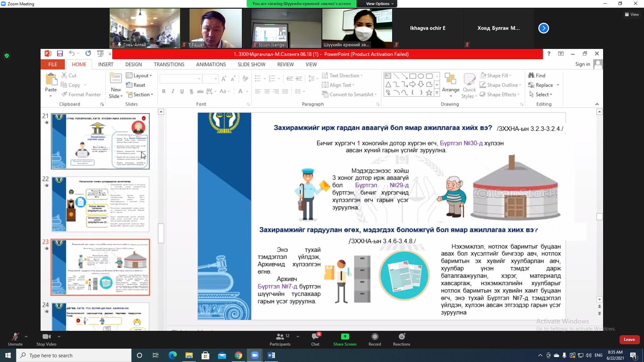This screenshot has width=644, height=362.
Task: Click the Share Screen icon in Zoom
Action: click(345, 337)
